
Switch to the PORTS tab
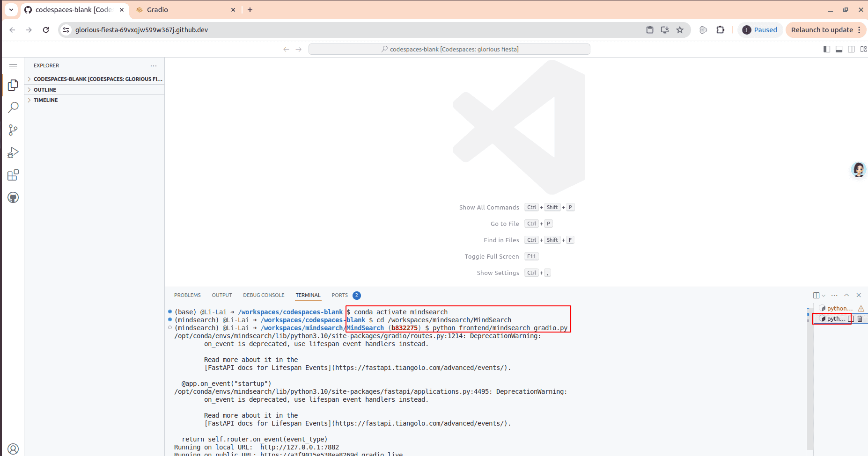(339, 295)
